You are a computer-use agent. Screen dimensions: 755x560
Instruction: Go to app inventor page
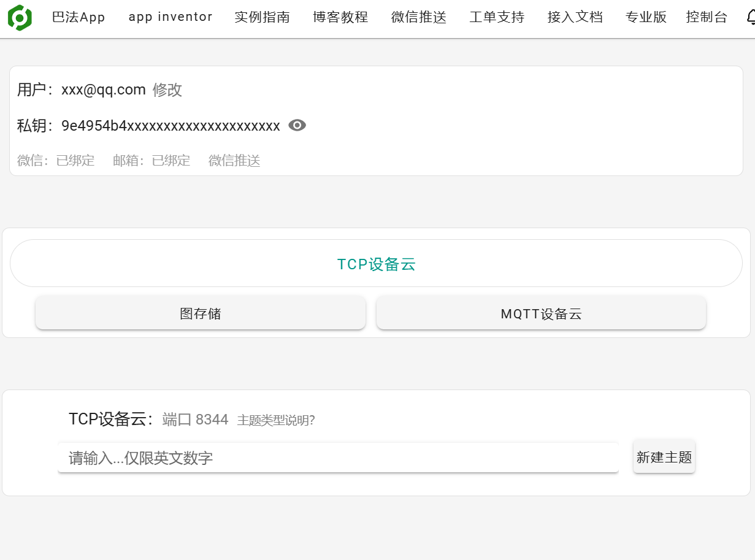[x=171, y=17]
